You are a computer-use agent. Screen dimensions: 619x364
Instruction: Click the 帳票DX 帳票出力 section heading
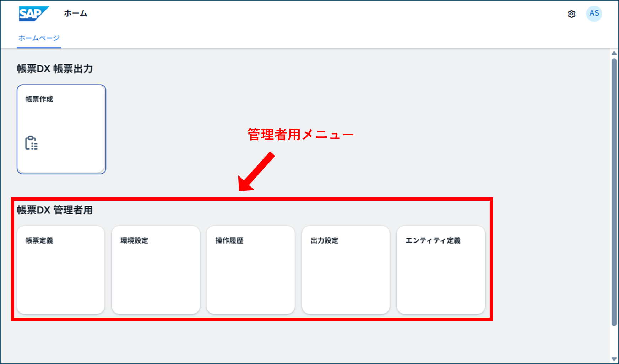55,69
